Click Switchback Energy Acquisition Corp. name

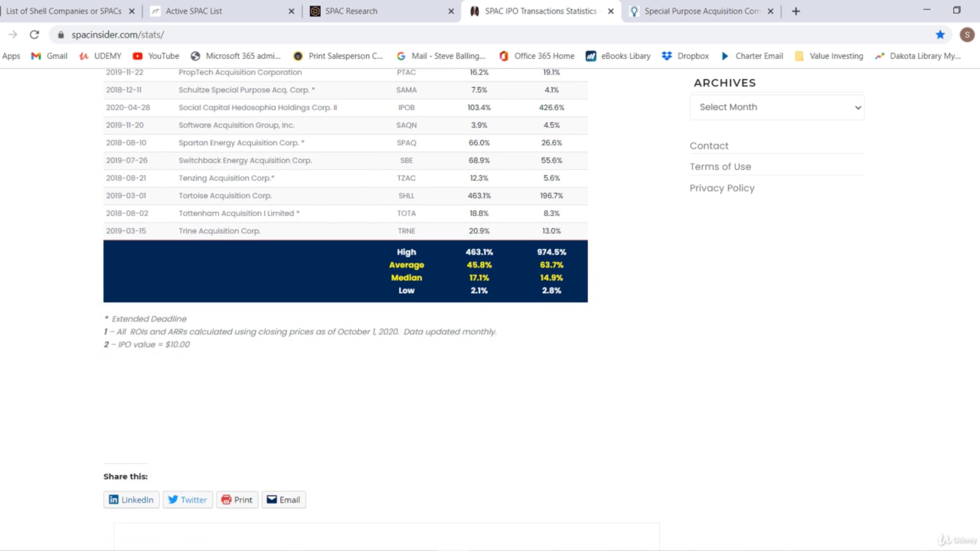pyautogui.click(x=245, y=160)
